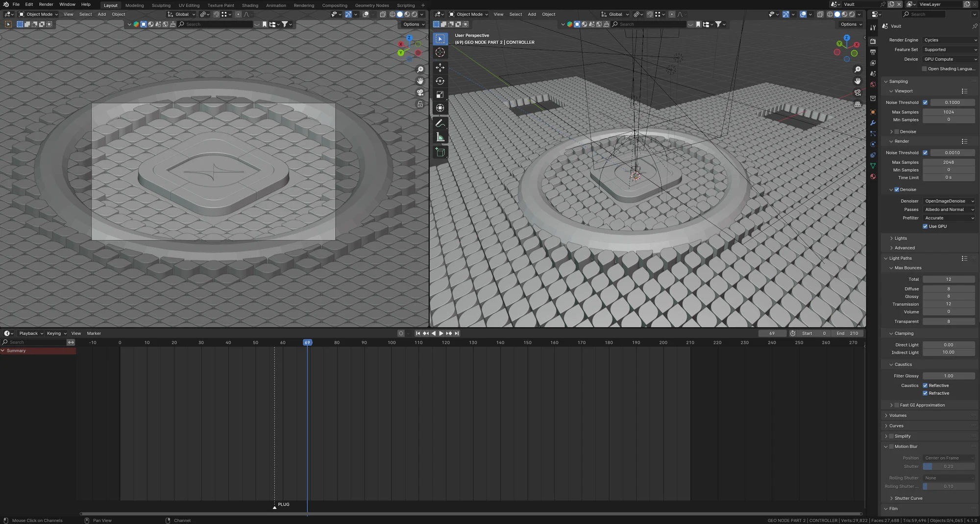The width and height of the screenshot is (980, 524).
Task: Select the Move tool in right viewport
Action: pyautogui.click(x=440, y=67)
